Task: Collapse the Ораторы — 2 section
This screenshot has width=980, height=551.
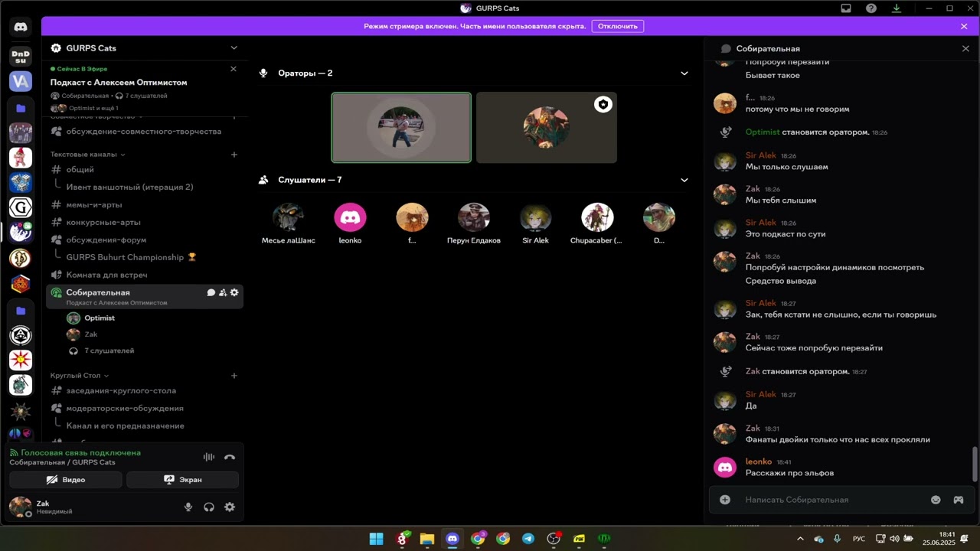Action: (x=684, y=73)
